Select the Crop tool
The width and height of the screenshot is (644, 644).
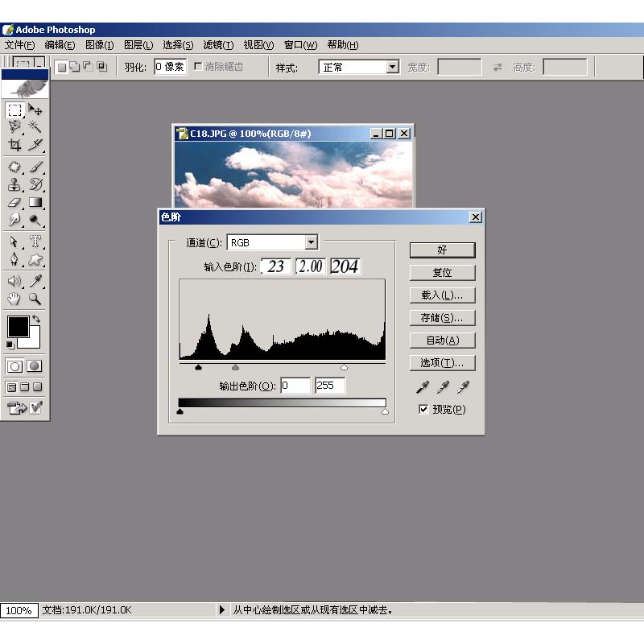point(14,144)
